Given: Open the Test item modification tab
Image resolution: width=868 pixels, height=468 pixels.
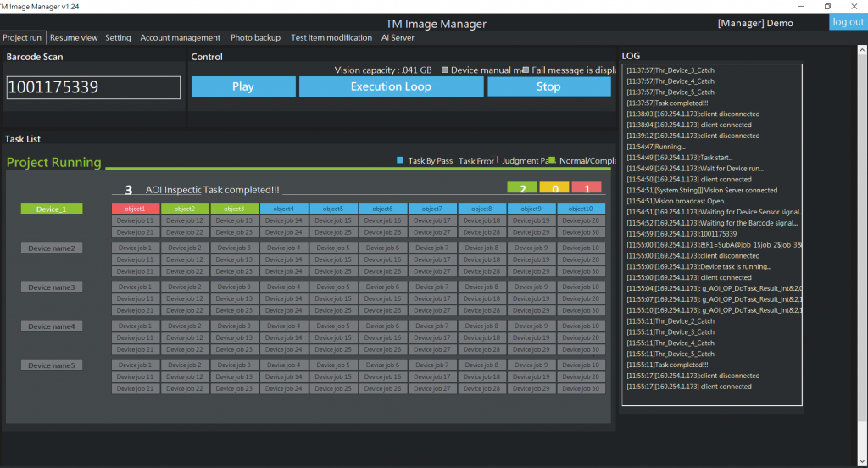Looking at the screenshot, I should point(331,38).
